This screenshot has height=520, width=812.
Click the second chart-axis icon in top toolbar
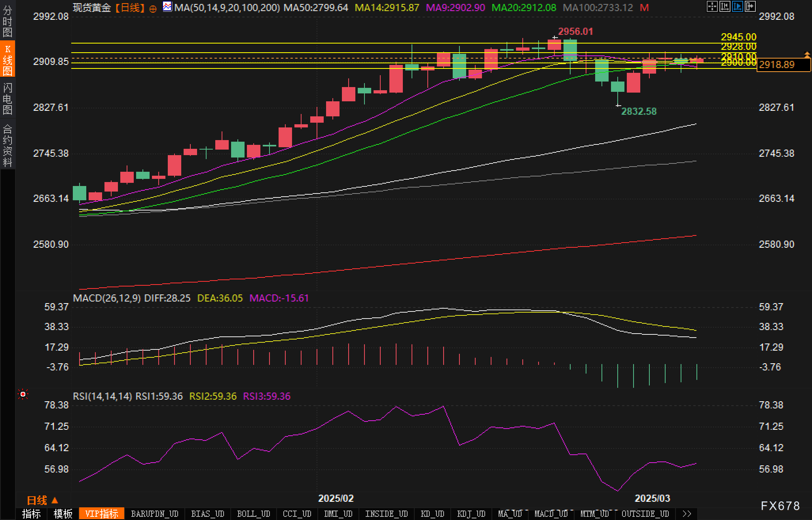[725, 6]
